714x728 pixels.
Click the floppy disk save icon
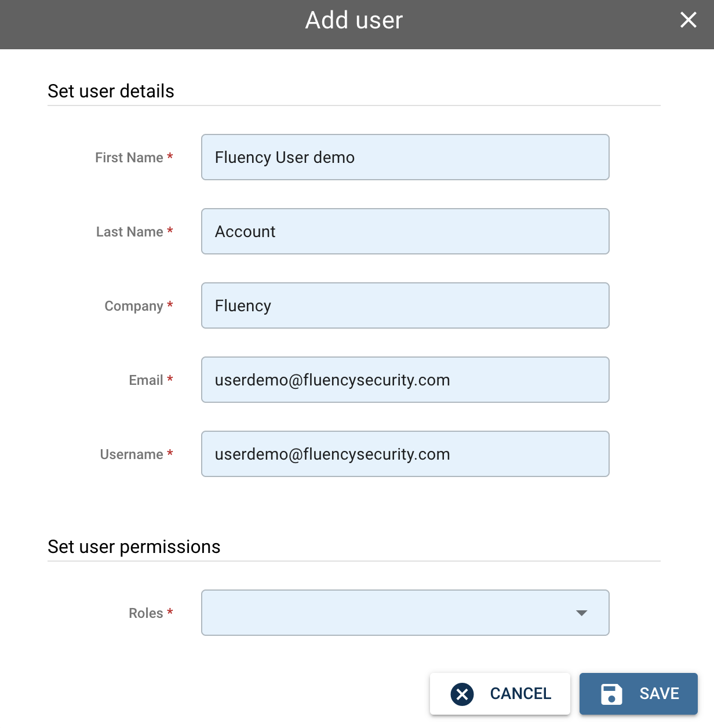click(x=611, y=694)
